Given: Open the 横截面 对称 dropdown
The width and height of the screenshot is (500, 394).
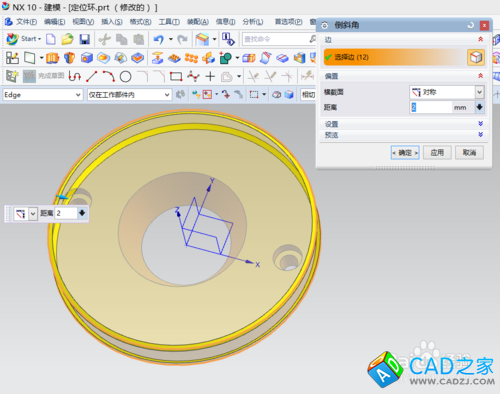Looking at the screenshot, I should click(447, 92).
